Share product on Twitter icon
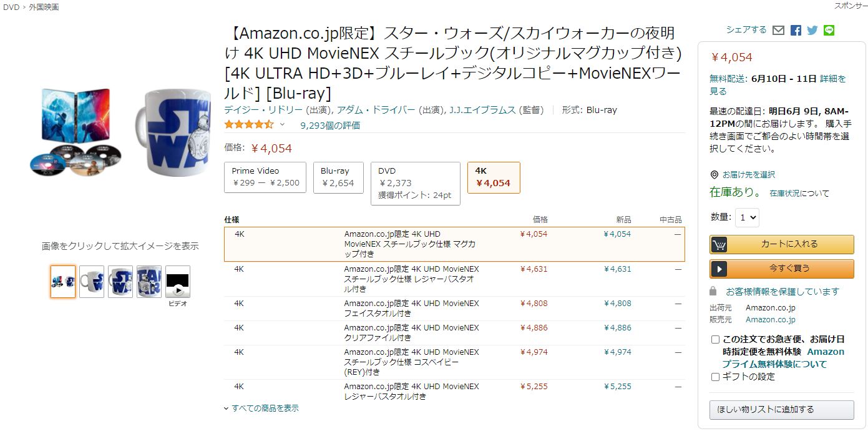The width and height of the screenshot is (868, 431). coord(812,30)
